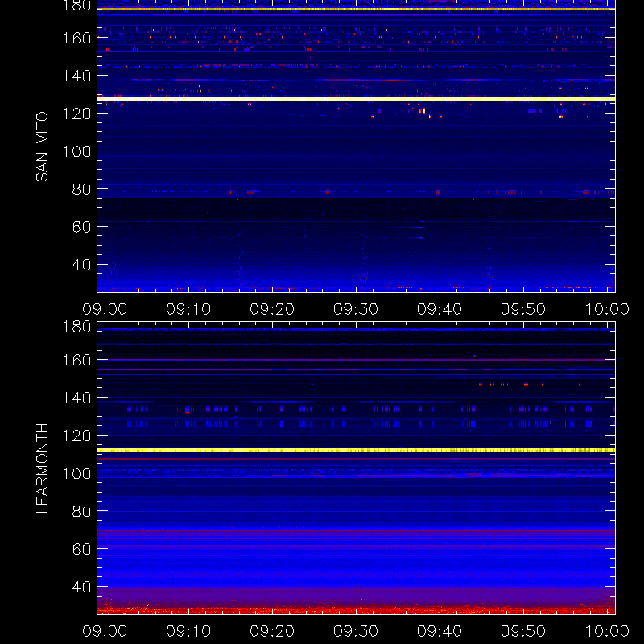
Task: Select the San Vito plot's 09:50 time label
Action: (522, 309)
